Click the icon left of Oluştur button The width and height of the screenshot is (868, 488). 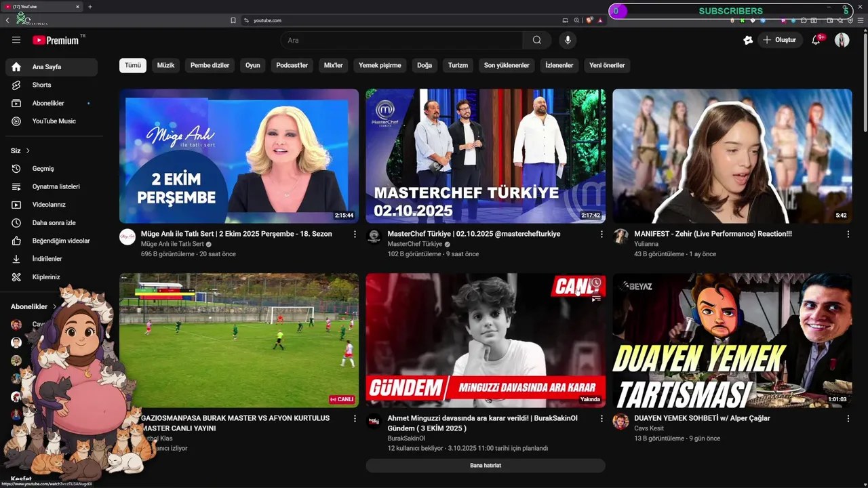748,40
